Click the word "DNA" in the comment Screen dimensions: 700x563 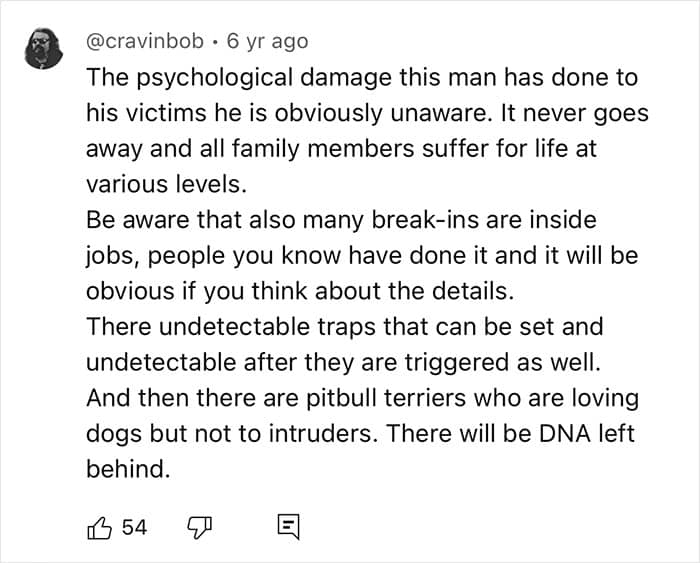[x=575, y=434]
